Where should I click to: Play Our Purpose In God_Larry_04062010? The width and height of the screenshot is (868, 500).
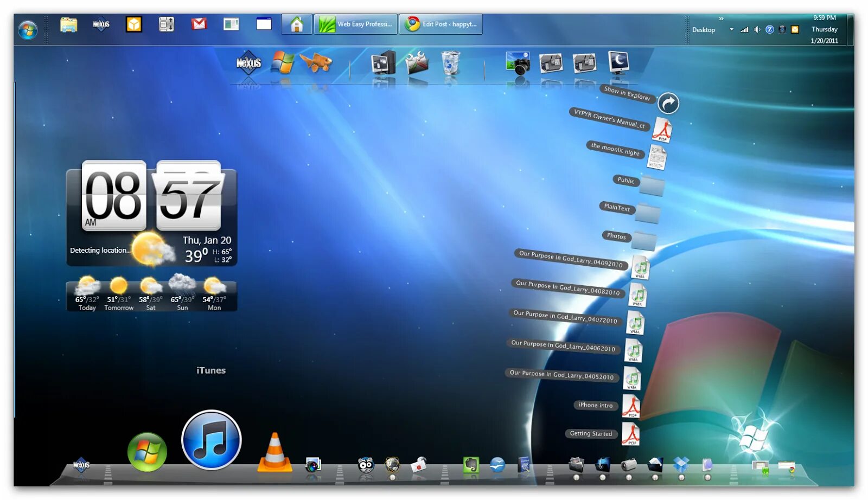(633, 351)
